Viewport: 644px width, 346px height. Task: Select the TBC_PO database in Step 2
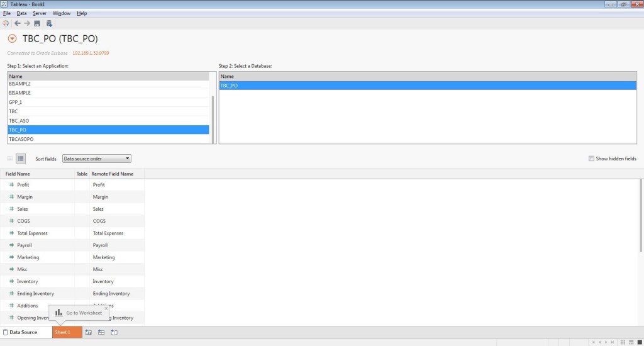coord(428,86)
